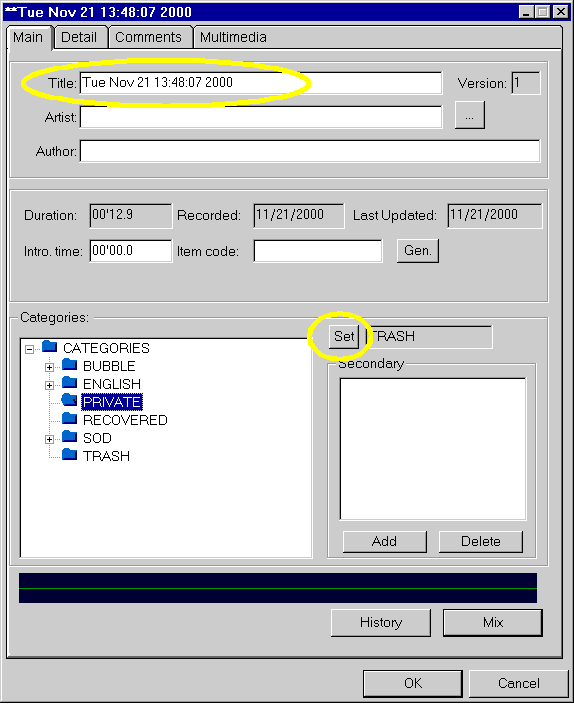
Task: Click the audio waveform display bar
Action: [x=278, y=588]
